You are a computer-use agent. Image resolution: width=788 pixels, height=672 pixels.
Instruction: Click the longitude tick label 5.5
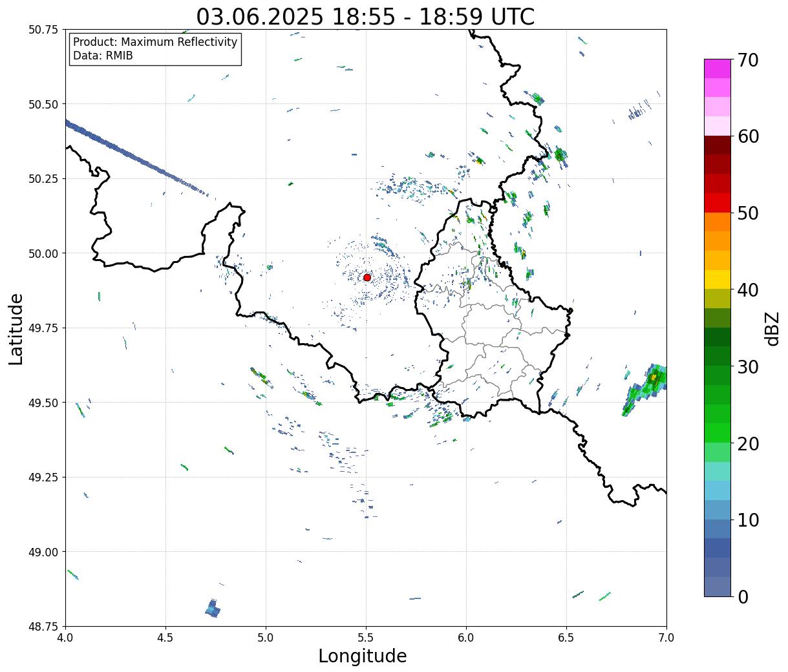tap(366, 637)
